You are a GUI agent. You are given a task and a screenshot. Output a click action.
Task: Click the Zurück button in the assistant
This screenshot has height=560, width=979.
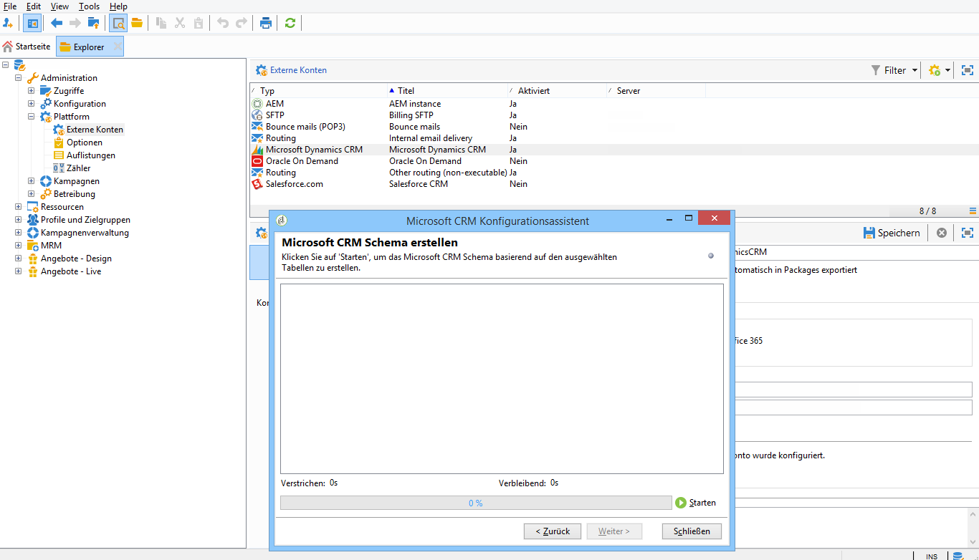(x=552, y=531)
